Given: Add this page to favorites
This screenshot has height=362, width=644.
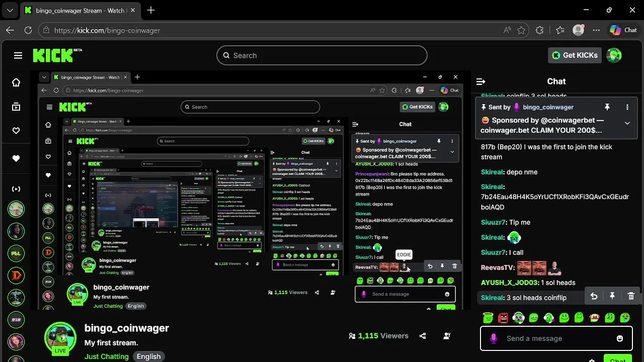Looking at the screenshot, I should (x=521, y=30).
